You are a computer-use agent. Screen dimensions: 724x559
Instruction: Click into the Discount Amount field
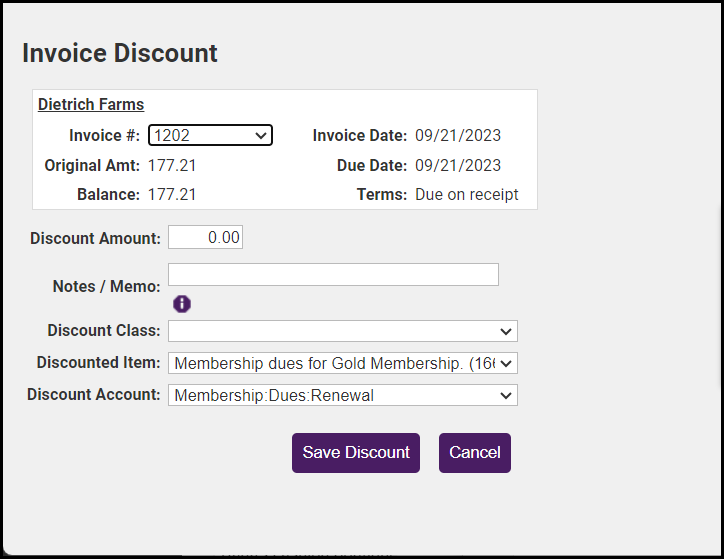[205, 237]
